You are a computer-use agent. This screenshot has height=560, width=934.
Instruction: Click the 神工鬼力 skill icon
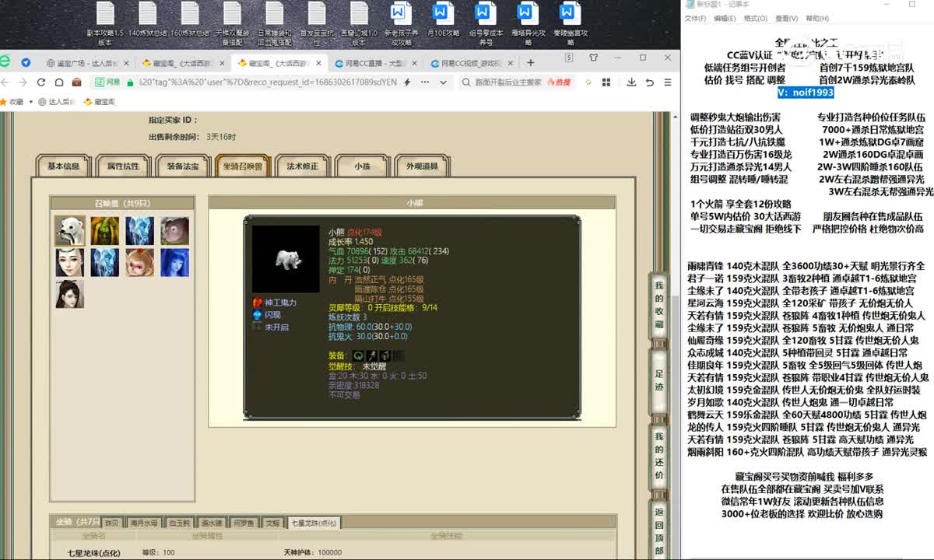coord(257,303)
